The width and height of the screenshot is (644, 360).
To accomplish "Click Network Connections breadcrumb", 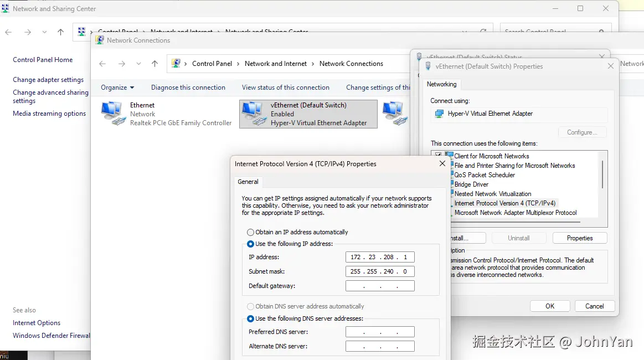I will click(351, 64).
